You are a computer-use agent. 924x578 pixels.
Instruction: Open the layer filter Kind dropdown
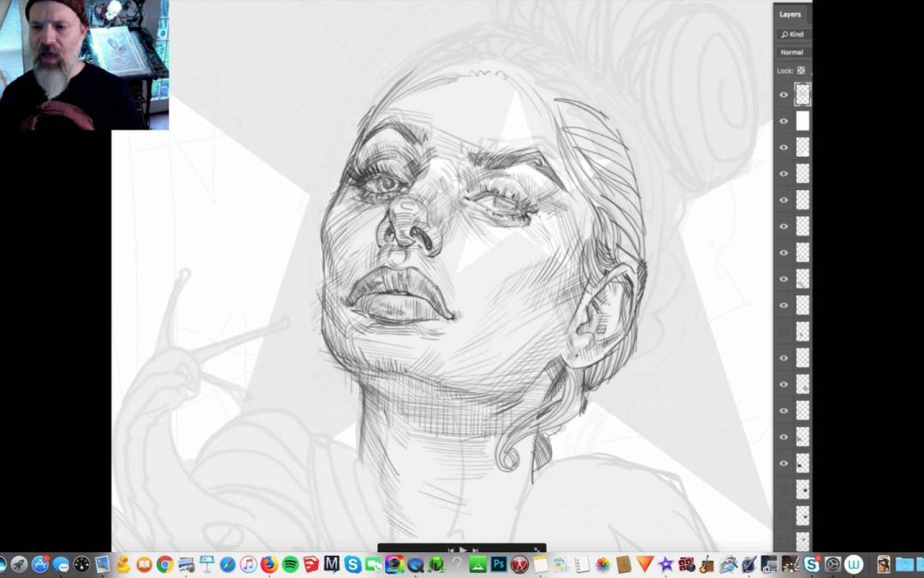click(793, 34)
